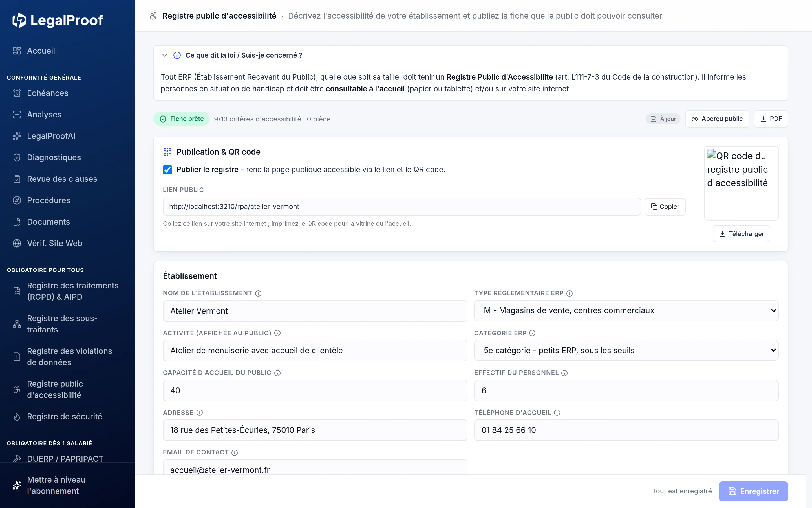Go to Procédures in the sidebar
This screenshot has height=508, width=812.
tap(67, 201)
